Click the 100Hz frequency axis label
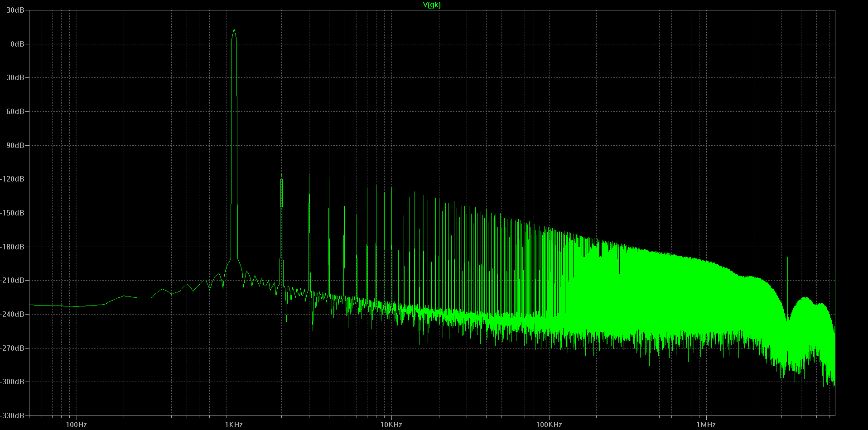Screen dimensions: 868x430 [x=76, y=425]
